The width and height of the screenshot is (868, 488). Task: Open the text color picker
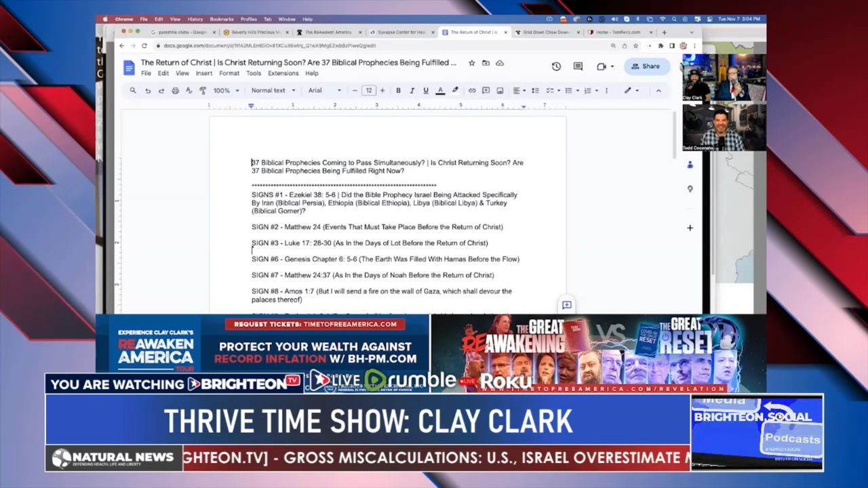(440, 91)
